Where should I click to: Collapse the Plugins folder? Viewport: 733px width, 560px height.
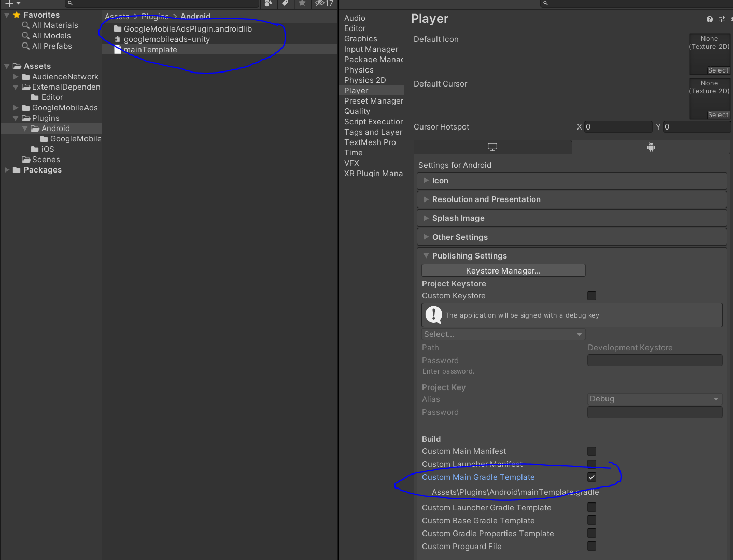[x=16, y=118]
